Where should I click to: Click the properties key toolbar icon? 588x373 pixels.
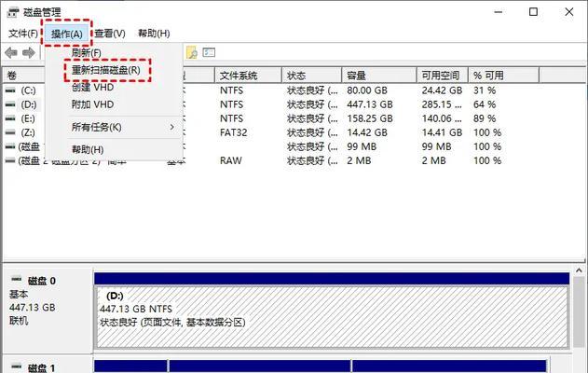point(192,53)
